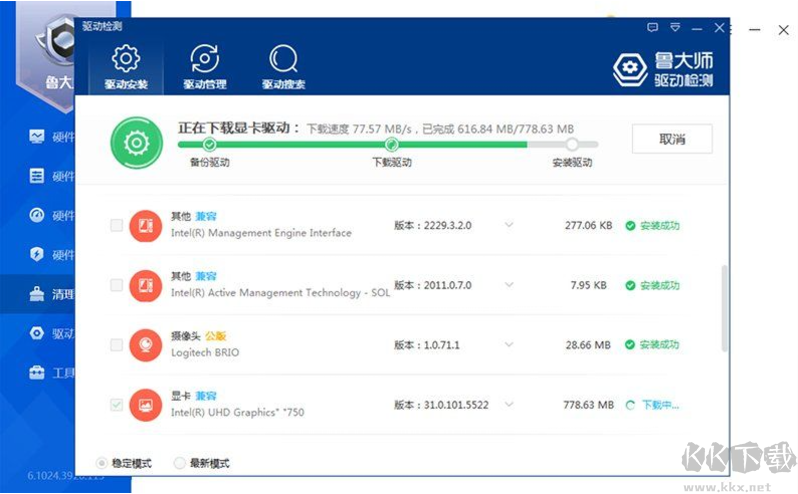Click the gauge icon in main window sidebar
This screenshot has width=798, height=494.
coord(37,215)
